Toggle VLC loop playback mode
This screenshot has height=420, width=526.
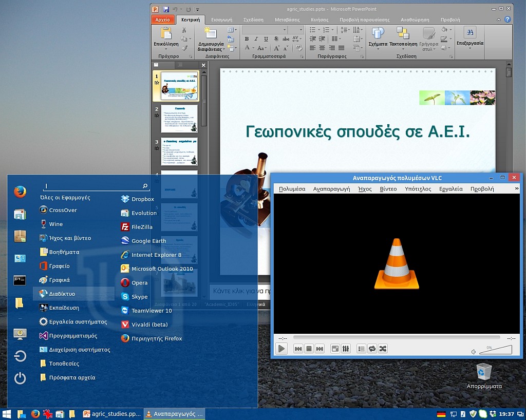(x=372, y=349)
